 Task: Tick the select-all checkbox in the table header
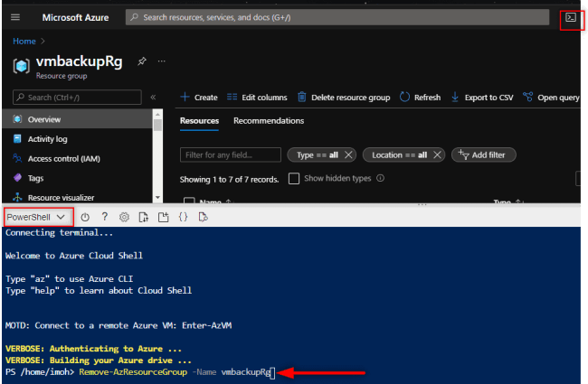point(189,201)
